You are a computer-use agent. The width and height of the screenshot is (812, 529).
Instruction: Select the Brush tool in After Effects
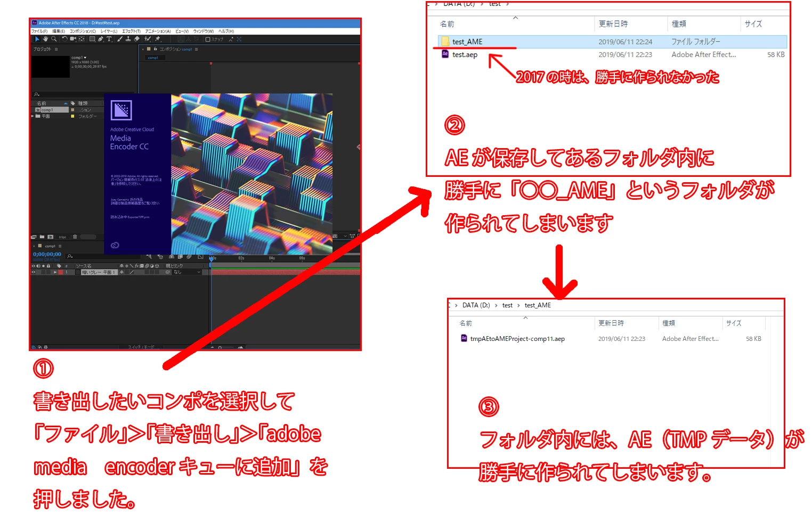[x=120, y=39]
